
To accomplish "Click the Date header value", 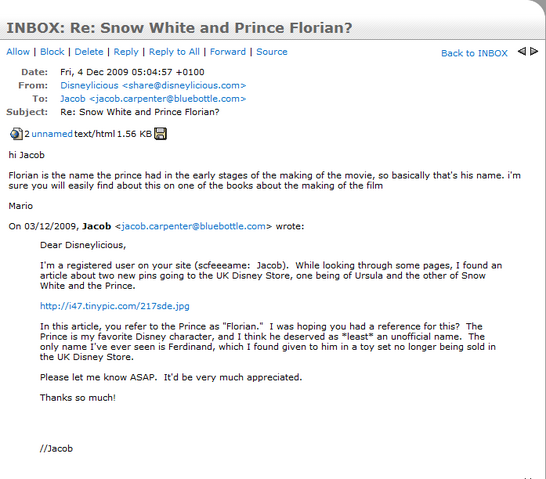I will coord(132,72).
